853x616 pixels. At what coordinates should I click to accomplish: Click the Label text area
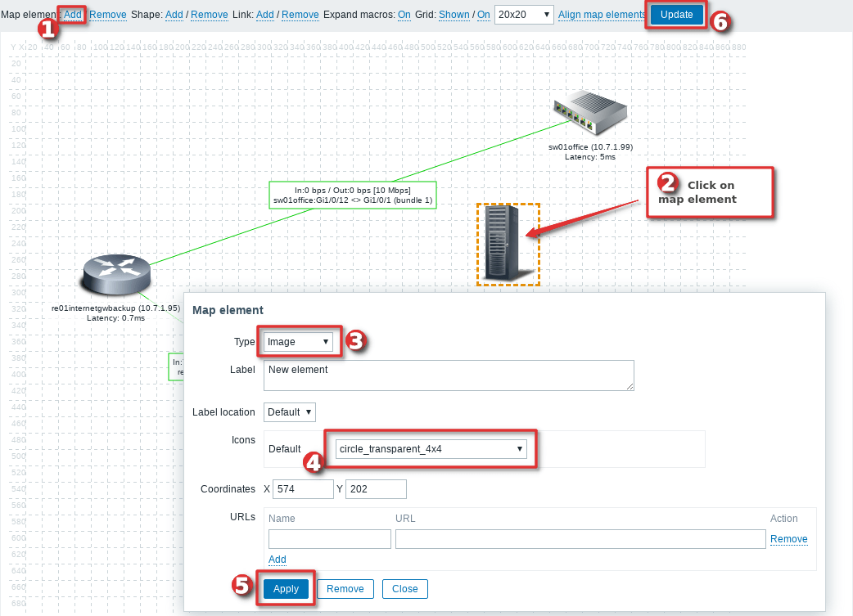click(449, 375)
